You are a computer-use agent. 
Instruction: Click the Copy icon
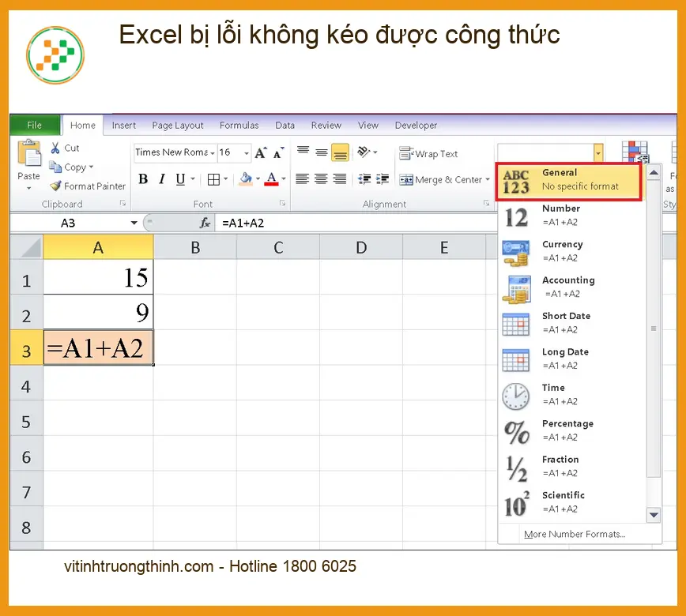(x=55, y=167)
